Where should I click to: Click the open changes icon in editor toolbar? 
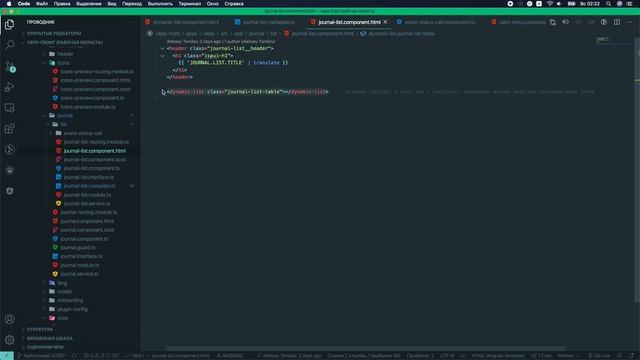coord(553,22)
